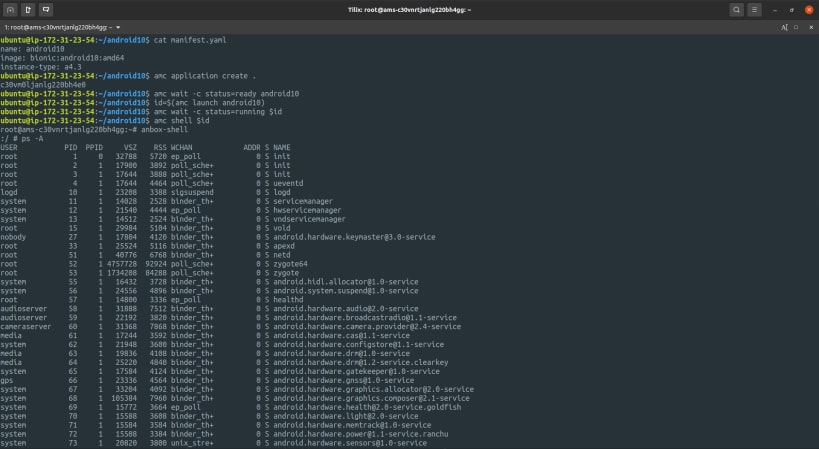Image resolution: width=819 pixels, height=449 pixels.
Task: Click 'android.hardware.camera.provider@2.4-service' entry
Action: [x=367, y=326]
